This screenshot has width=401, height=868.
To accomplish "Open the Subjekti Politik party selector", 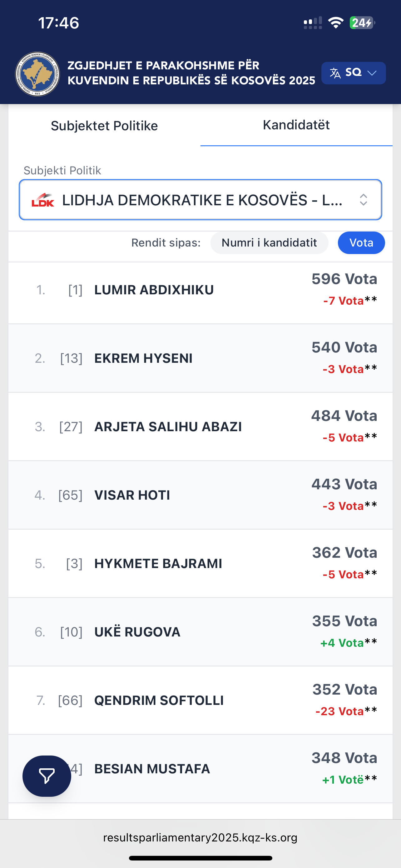I will tap(200, 200).
